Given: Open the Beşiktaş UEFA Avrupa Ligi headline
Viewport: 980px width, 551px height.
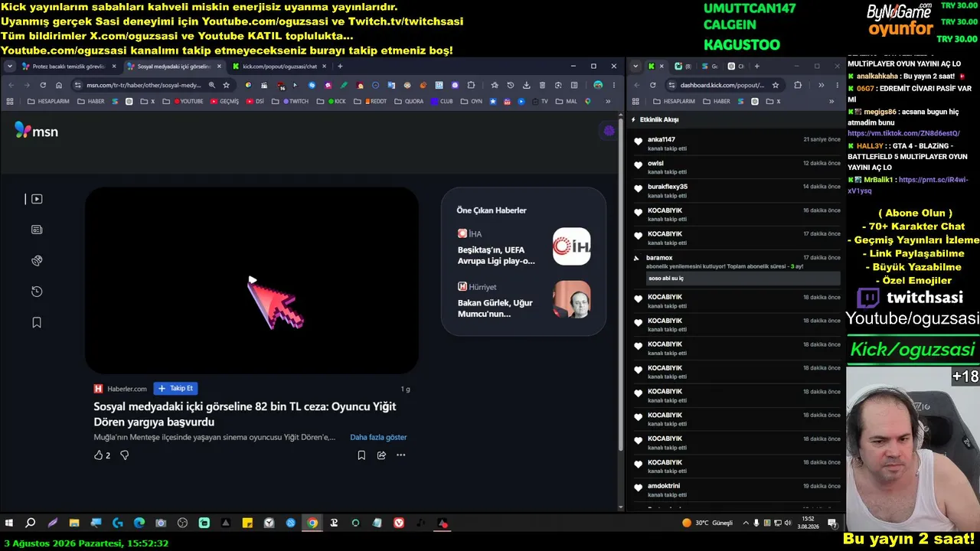Looking at the screenshot, I should tap(496, 256).
